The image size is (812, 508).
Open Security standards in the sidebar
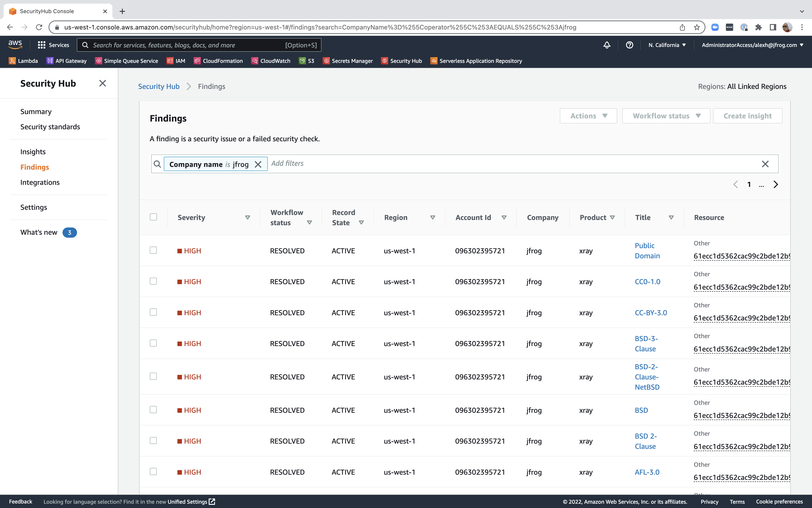tap(50, 127)
